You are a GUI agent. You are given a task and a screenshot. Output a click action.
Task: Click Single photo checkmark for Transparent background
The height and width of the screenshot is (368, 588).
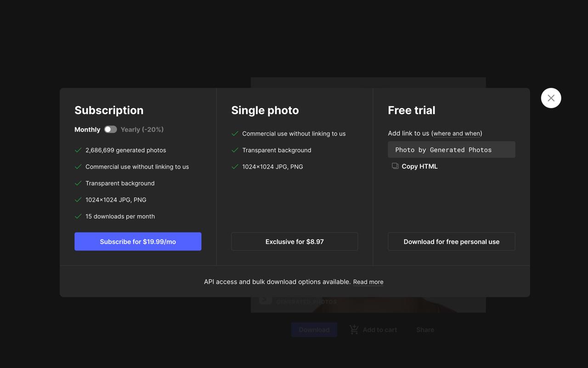click(235, 150)
